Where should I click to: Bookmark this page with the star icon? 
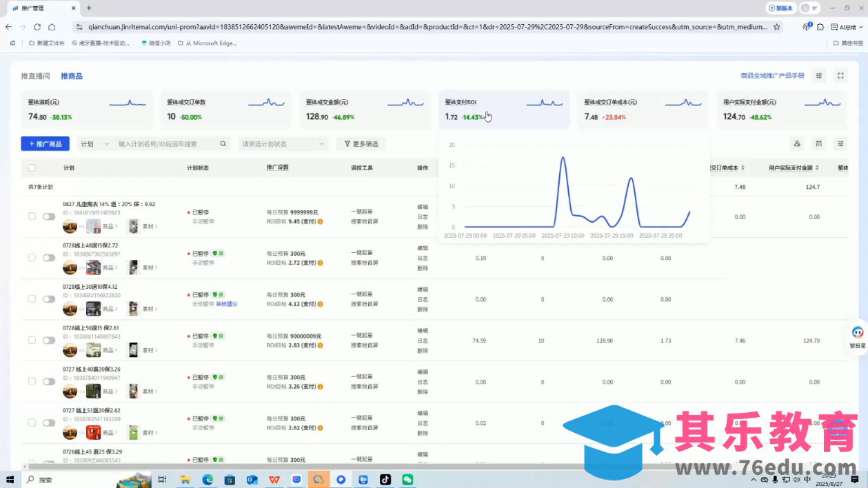[x=777, y=27]
